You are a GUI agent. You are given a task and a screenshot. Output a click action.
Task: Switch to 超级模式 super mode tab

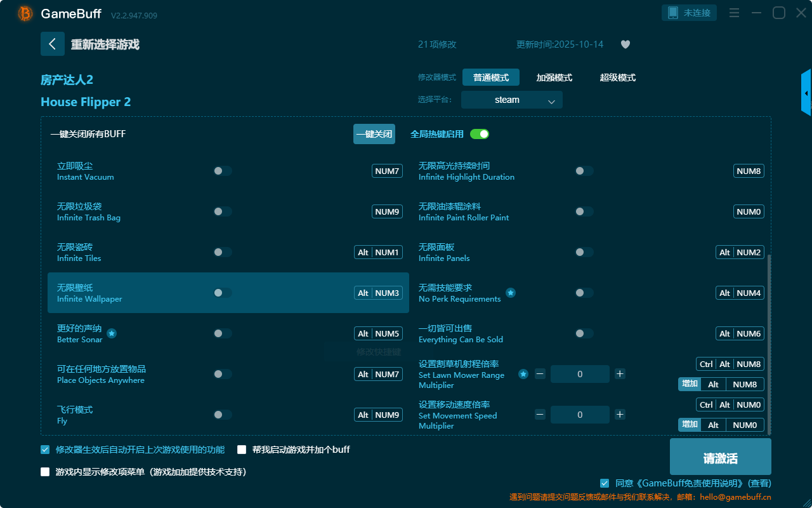(617, 77)
